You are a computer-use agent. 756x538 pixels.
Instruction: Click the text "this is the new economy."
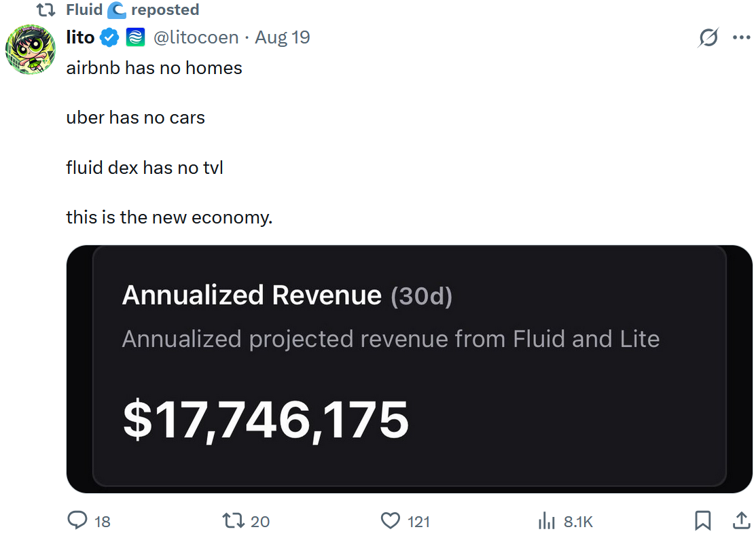tap(169, 217)
